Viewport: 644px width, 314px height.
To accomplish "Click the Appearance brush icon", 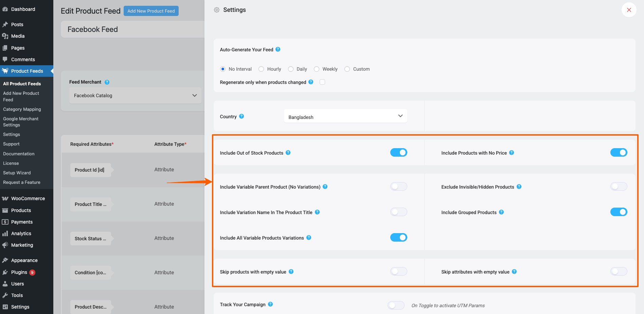I will 5,260.
